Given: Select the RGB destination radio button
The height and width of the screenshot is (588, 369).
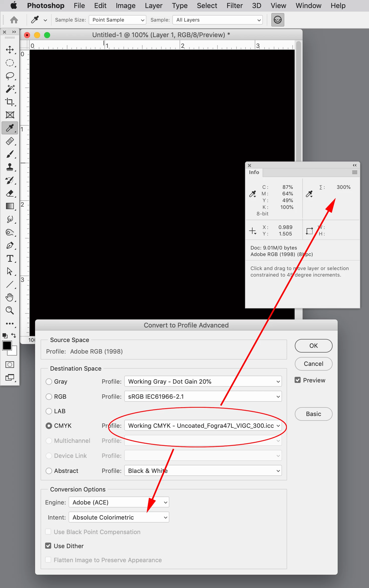Looking at the screenshot, I should 49,397.
